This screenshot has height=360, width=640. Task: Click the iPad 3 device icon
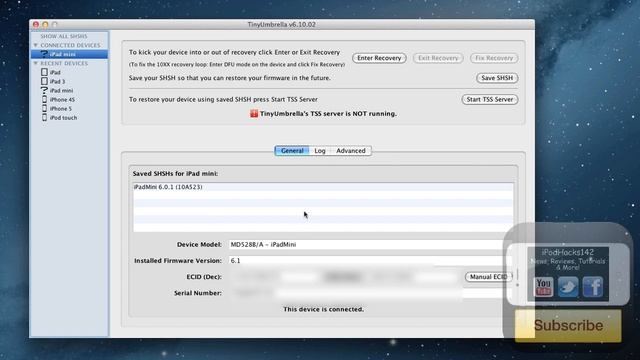pos(44,81)
